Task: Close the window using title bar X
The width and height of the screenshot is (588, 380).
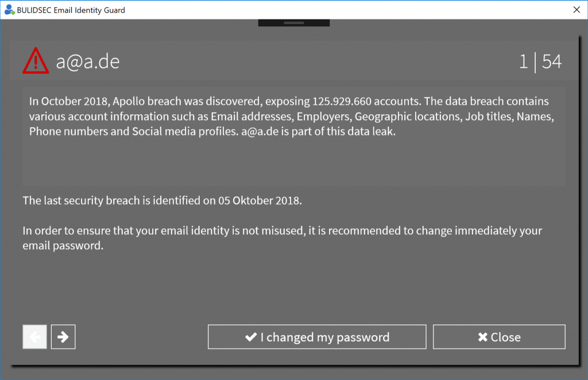Action: coord(577,10)
